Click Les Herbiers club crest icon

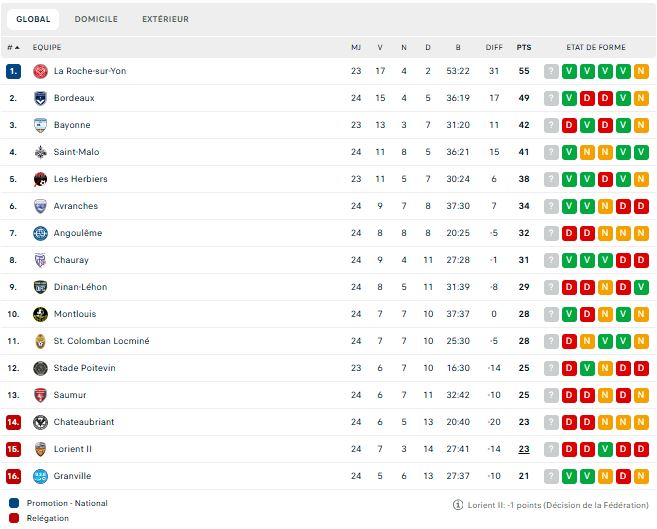(41, 179)
